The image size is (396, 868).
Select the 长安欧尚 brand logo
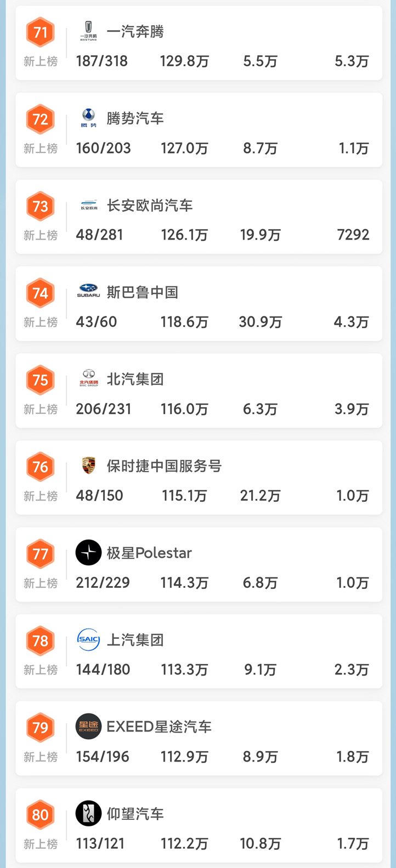88,205
